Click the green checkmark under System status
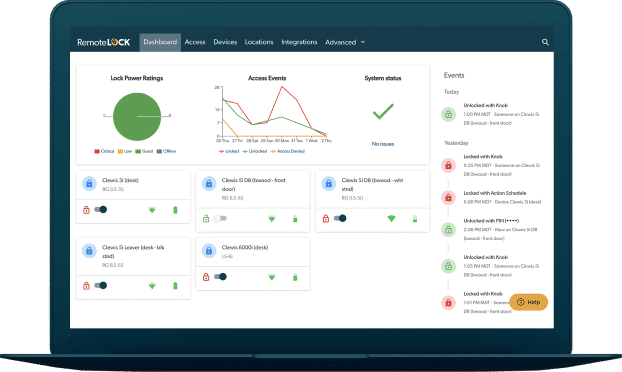 [383, 111]
